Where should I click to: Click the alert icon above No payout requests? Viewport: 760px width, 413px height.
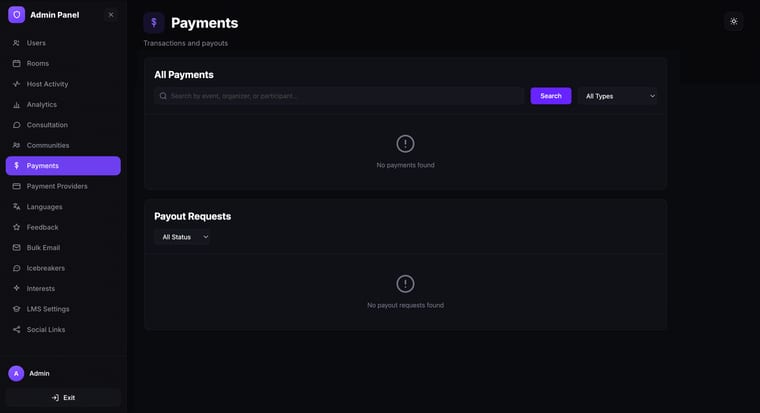tap(405, 284)
